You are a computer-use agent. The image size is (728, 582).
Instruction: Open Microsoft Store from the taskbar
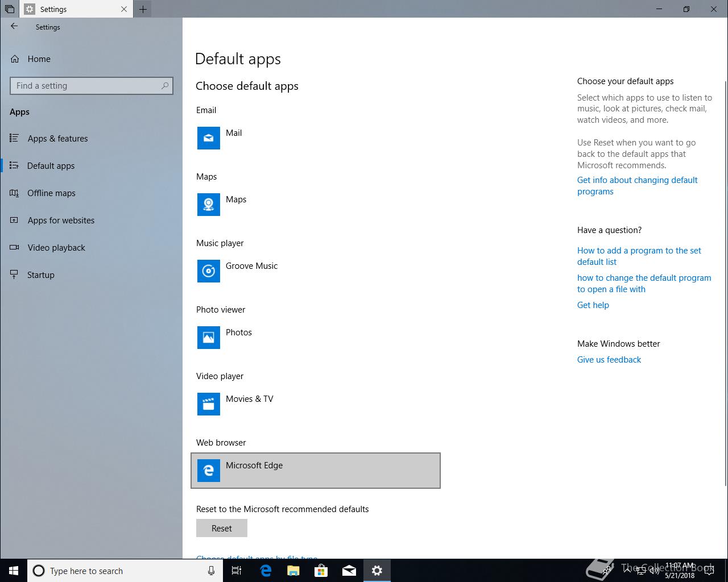(x=321, y=571)
